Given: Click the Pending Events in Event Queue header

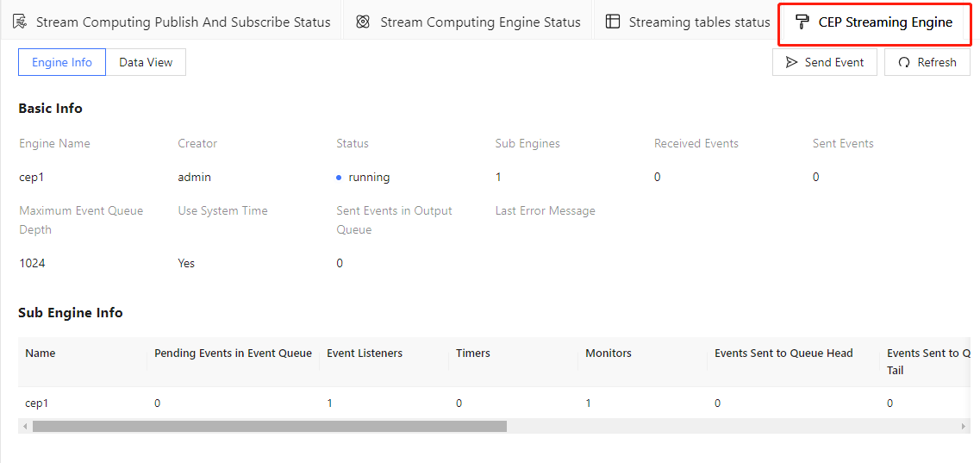Looking at the screenshot, I should click(233, 353).
